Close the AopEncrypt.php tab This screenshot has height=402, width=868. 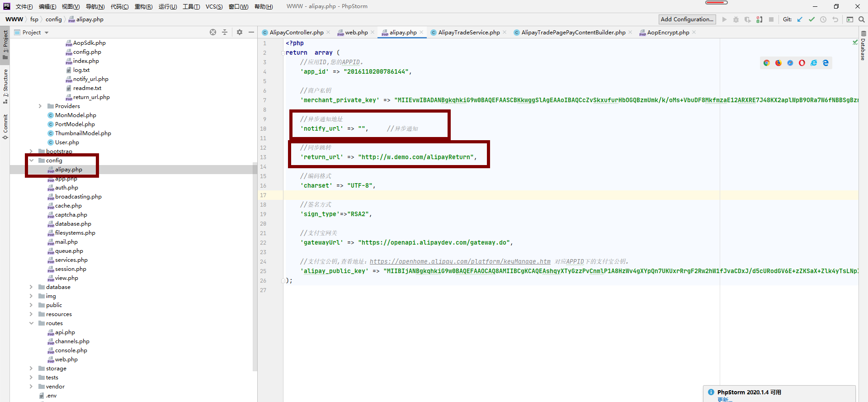[694, 32]
